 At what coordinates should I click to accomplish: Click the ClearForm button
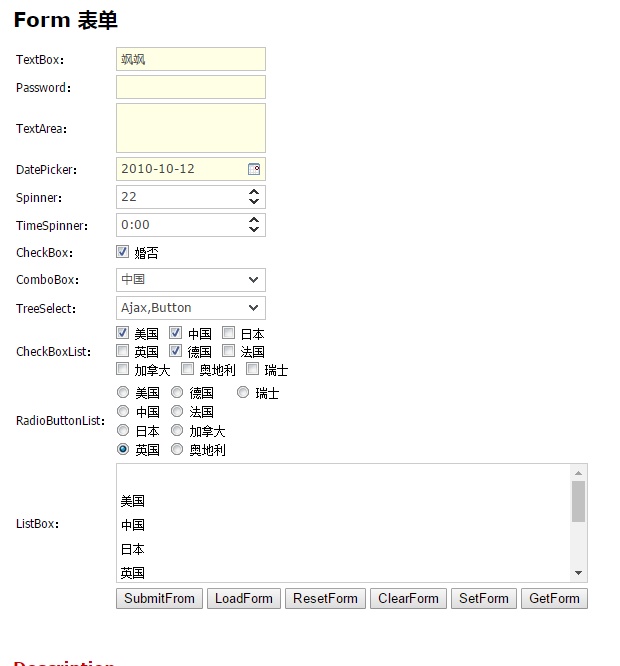408,598
